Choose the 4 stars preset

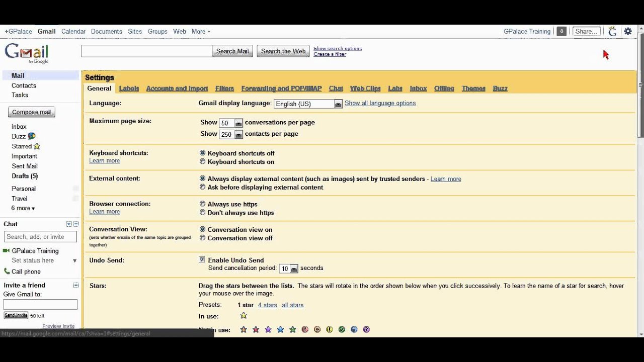(267, 305)
